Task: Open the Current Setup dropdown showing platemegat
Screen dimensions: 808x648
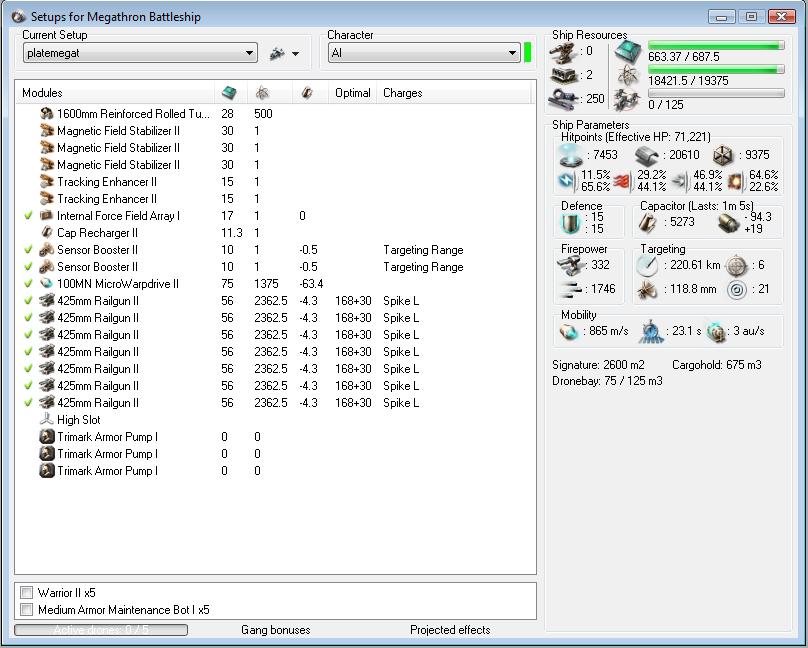Action: [x=140, y=53]
